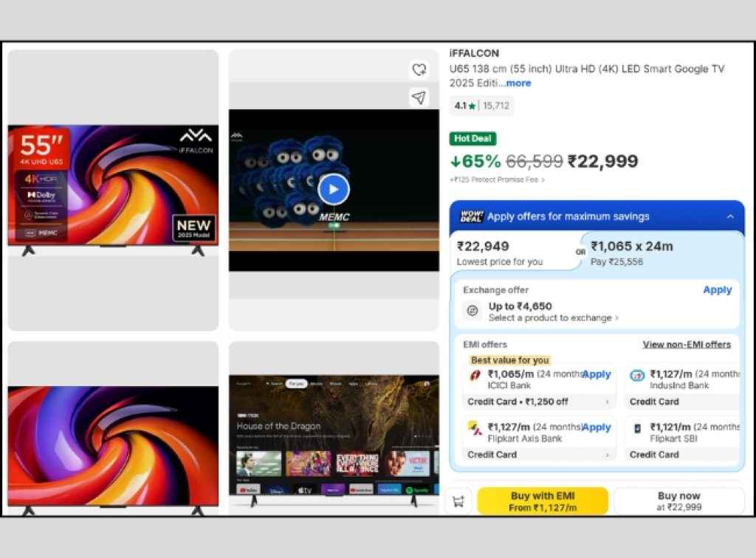Open Flipkart SBI ₹1,121/m EMI card
Viewport: 756px width, 558px height.
click(683, 441)
